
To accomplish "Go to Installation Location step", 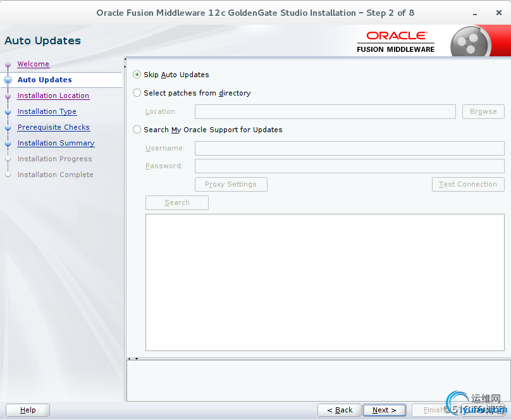I will pos(53,96).
